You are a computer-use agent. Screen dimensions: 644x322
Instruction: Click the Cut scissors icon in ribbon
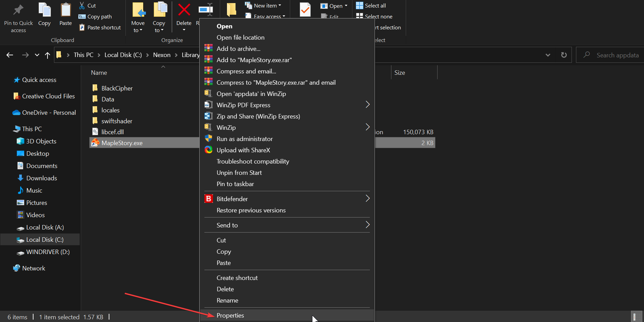[82, 5]
